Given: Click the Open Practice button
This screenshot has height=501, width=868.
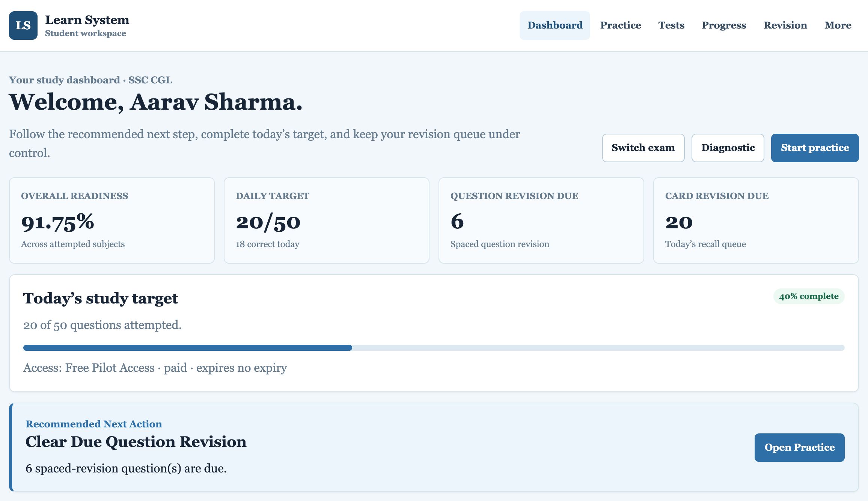Looking at the screenshot, I should pos(800,448).
